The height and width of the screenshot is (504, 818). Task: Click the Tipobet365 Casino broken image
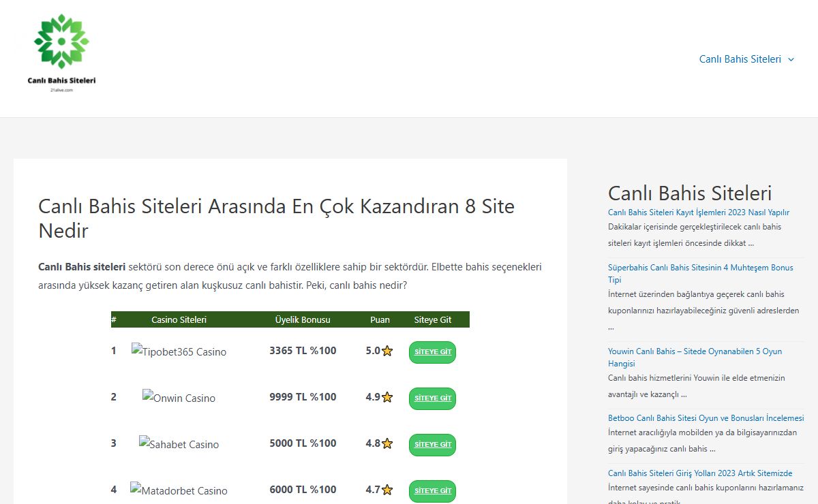(x=179, y=351)
